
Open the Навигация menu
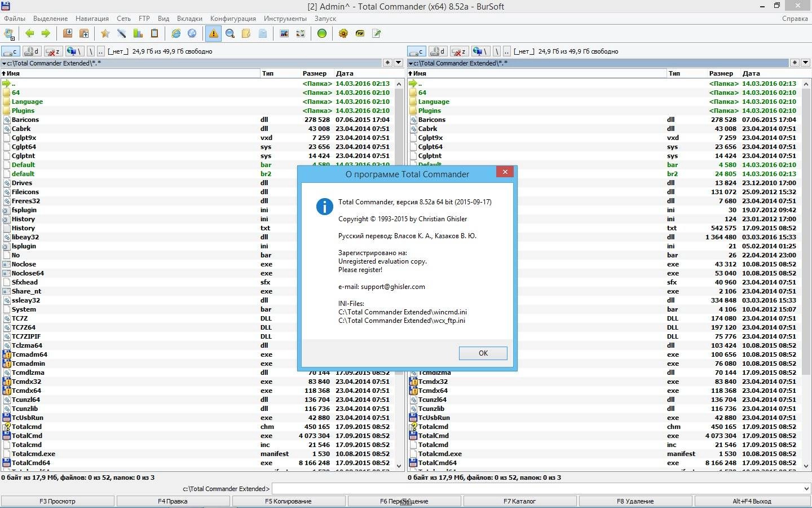92,19
